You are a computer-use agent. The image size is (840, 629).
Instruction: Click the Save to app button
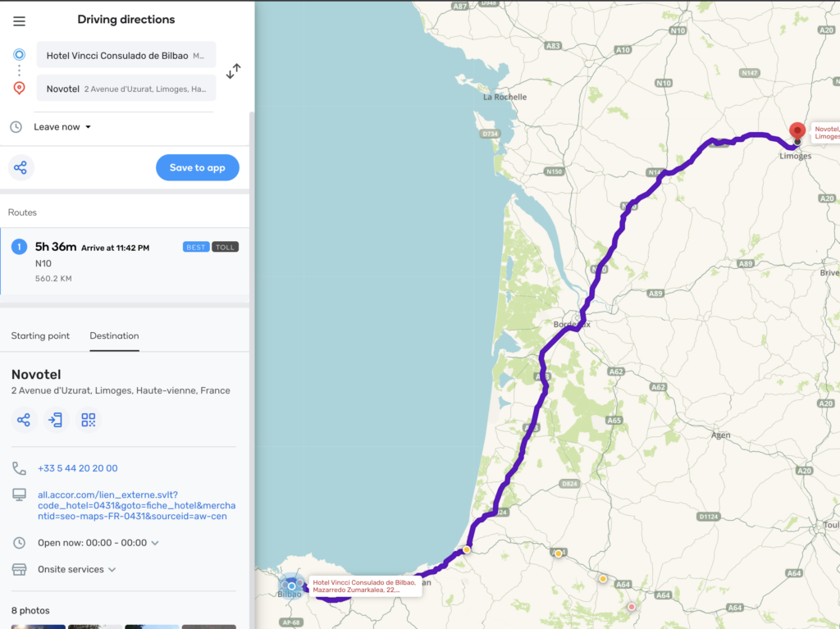coord(197,167)
